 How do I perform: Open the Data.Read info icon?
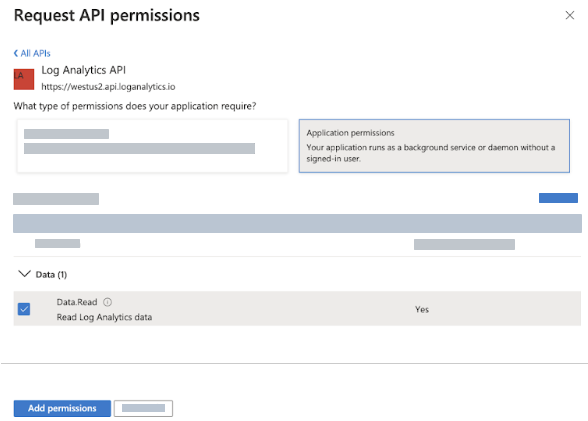coord(107,302)
